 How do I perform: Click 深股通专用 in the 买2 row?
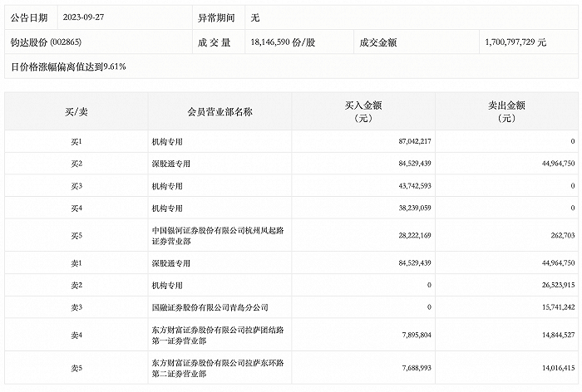tap(171, 164)
